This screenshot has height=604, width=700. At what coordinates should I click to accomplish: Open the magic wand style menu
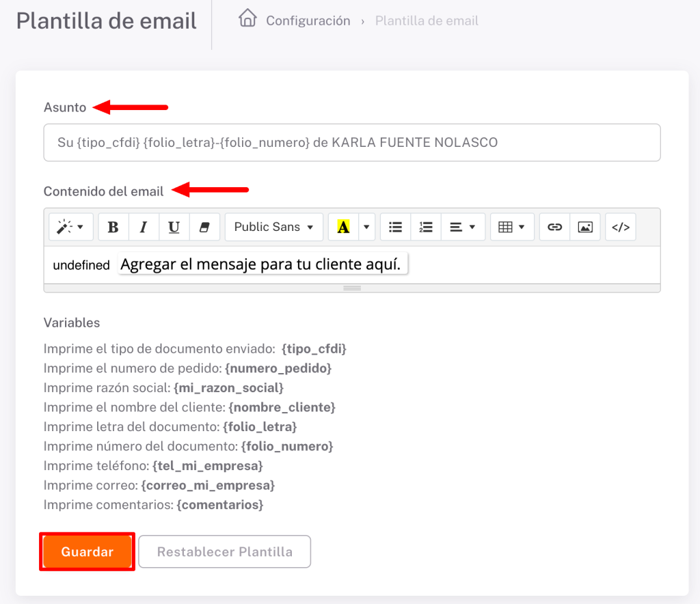(71, 227)
